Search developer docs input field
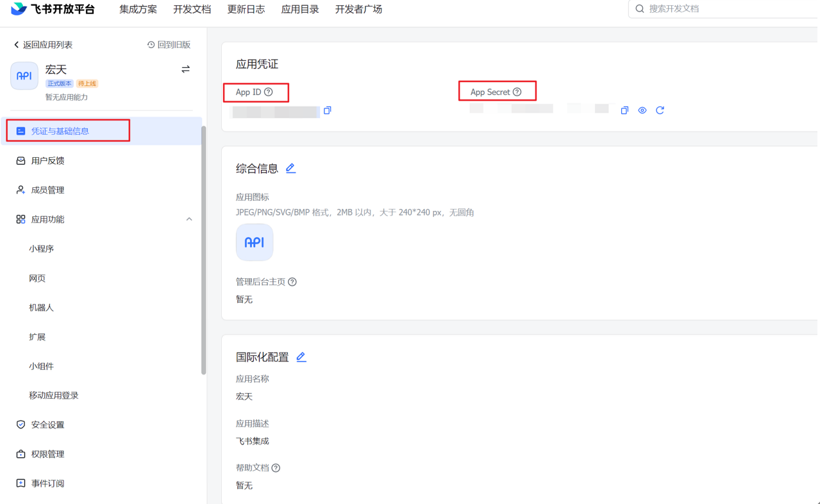 (724, 9)
